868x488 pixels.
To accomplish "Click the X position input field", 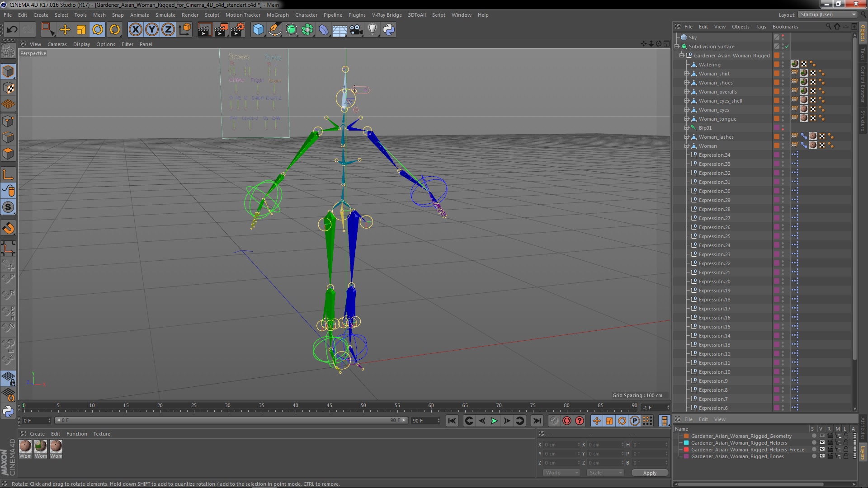I will pos(561,445).
